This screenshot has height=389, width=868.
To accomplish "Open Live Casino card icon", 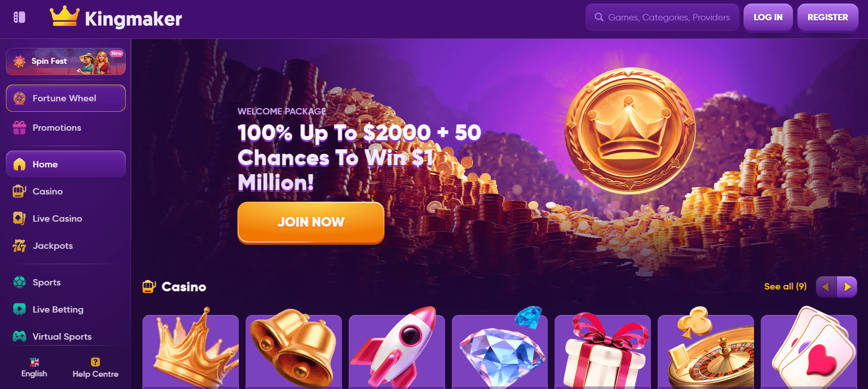I will click(x=19, y=218).
